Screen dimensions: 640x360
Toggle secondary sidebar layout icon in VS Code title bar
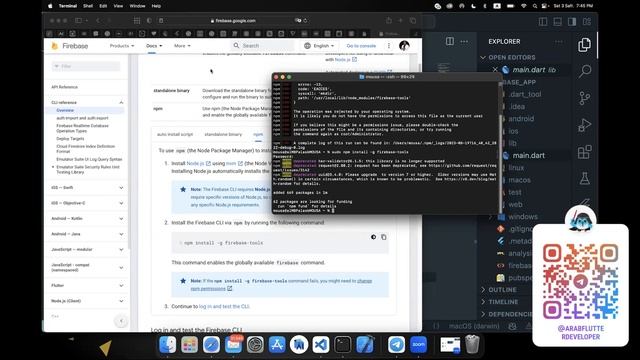point(572,22)
